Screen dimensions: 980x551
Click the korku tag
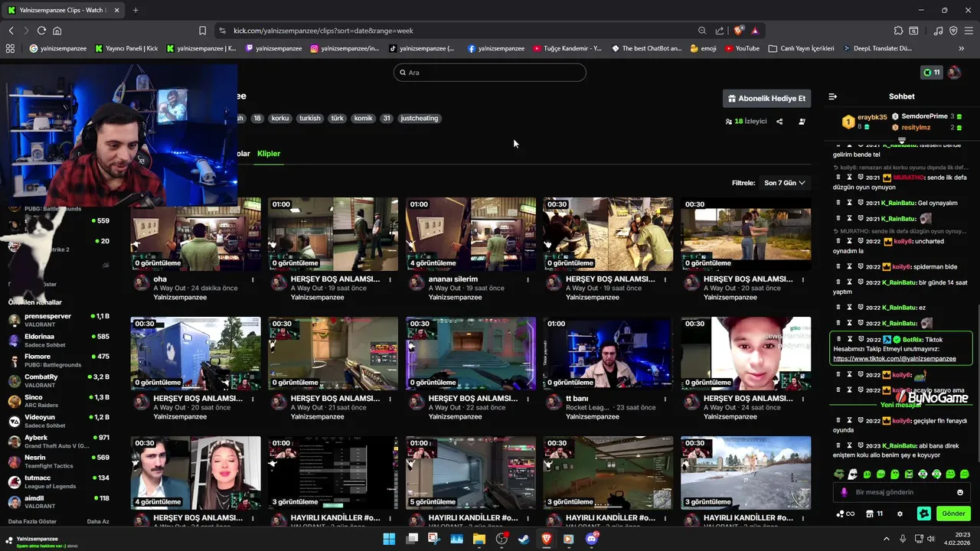tap(280, 119)
